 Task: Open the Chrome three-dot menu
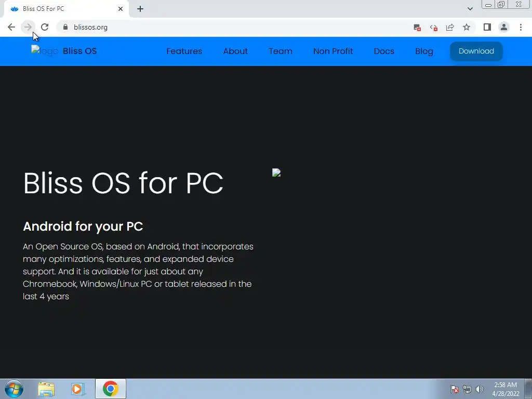pos(521,27)
